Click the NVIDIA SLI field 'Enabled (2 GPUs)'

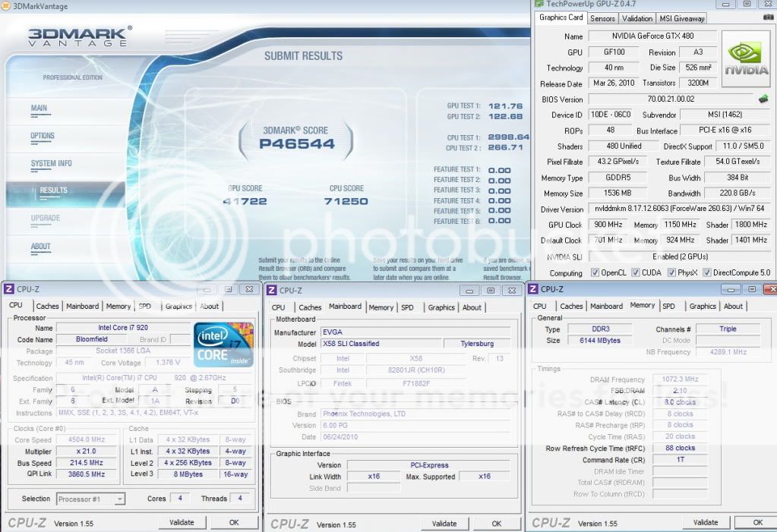[680, 257]
